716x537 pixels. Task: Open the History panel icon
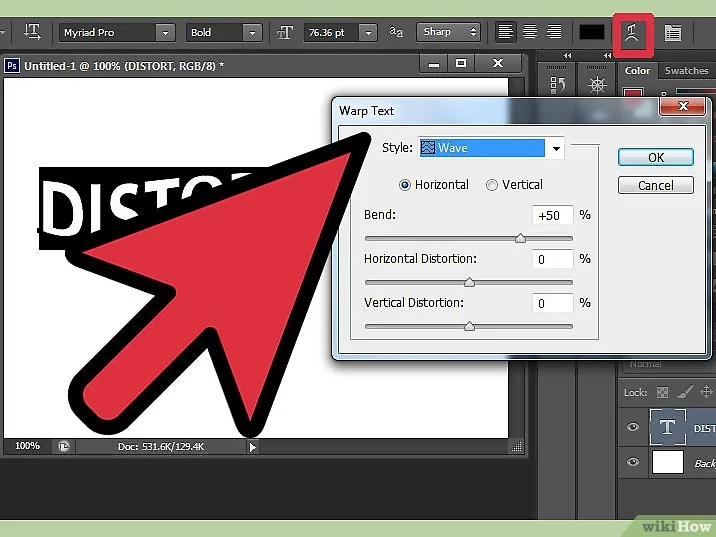[x=560, y=86]
